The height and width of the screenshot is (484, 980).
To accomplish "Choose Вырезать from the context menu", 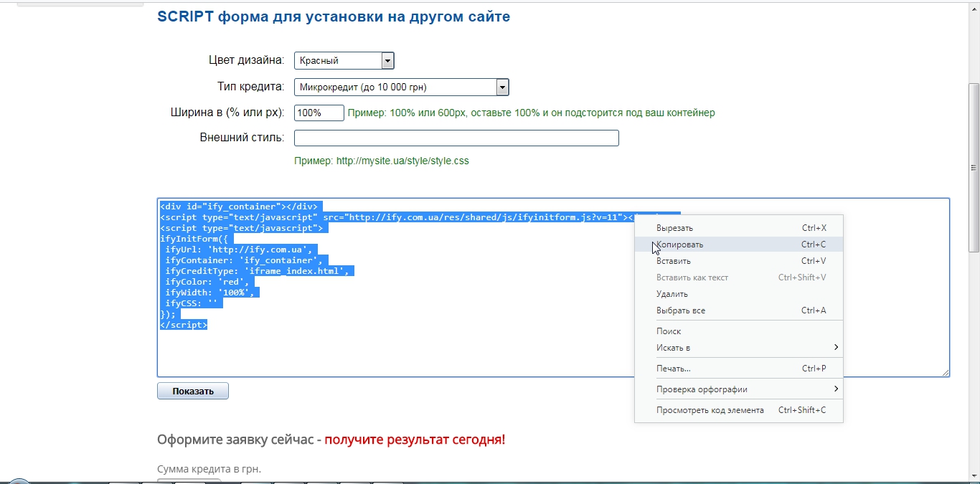I will point(674,228).
